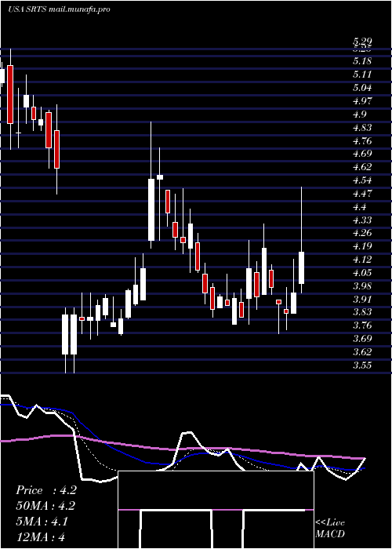Click the '5MA : 4.1' readout

[x=42, y=522]
